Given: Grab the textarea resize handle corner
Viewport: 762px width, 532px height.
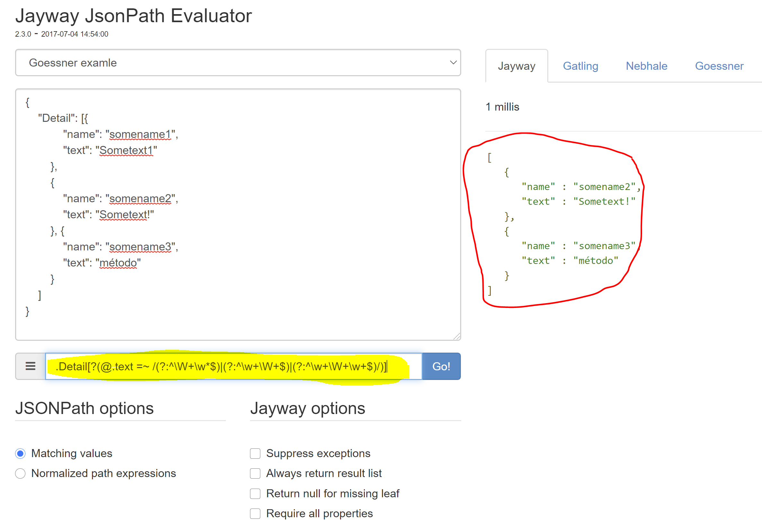Looking at the screenshot, I should (x=457, y=336).
